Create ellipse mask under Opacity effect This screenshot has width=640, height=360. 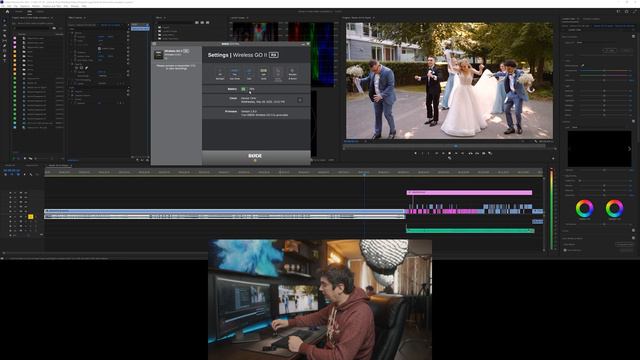(76, 68)
